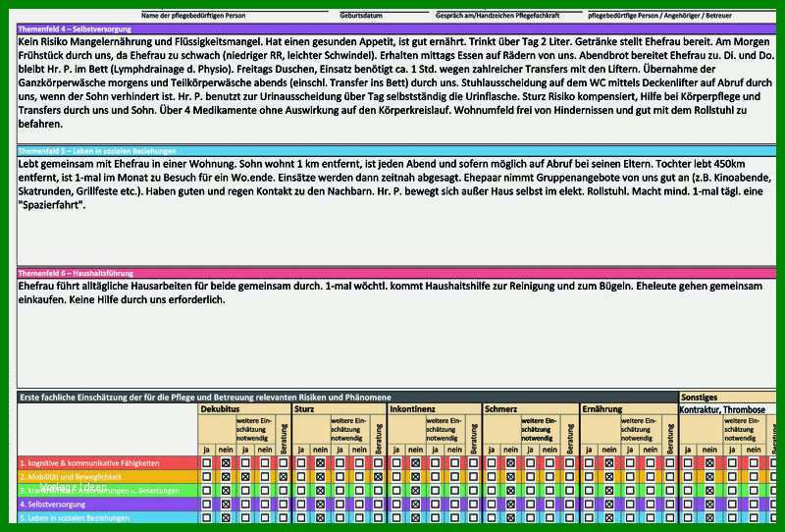785x532 pixels.
Task: Toggle Dekubitus Beratung box in Mobilität row
Action: pyautogui.click(x=284, y=477)
